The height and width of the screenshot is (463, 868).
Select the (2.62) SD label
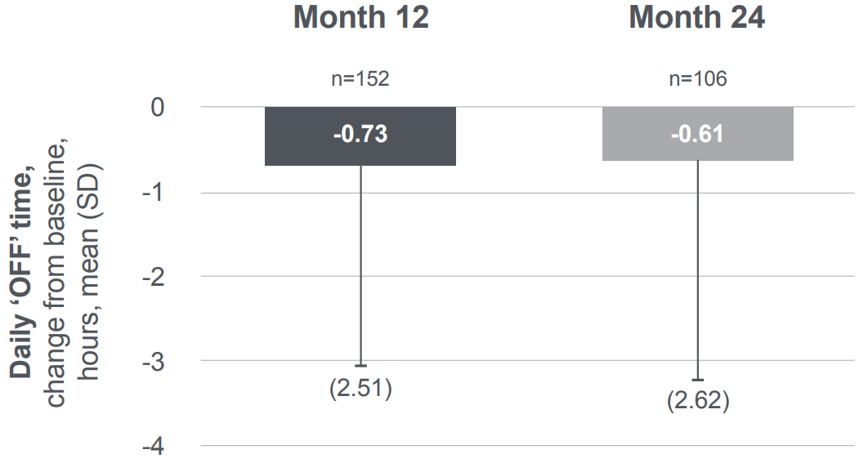tap(697, 403)
